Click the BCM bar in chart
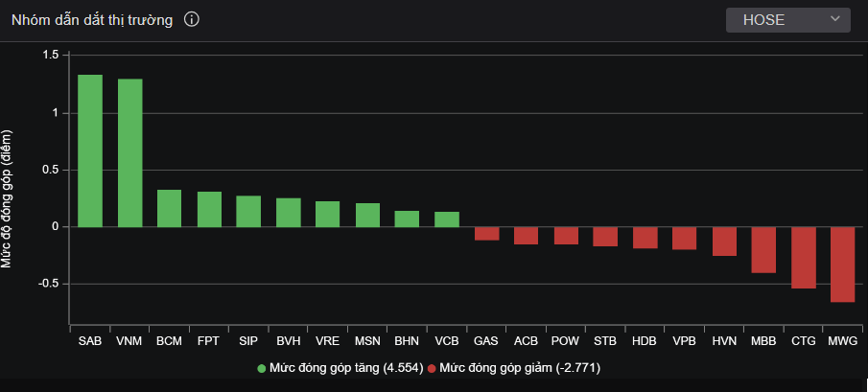Viewport: 868px width, 392px height. click(169, 208)
